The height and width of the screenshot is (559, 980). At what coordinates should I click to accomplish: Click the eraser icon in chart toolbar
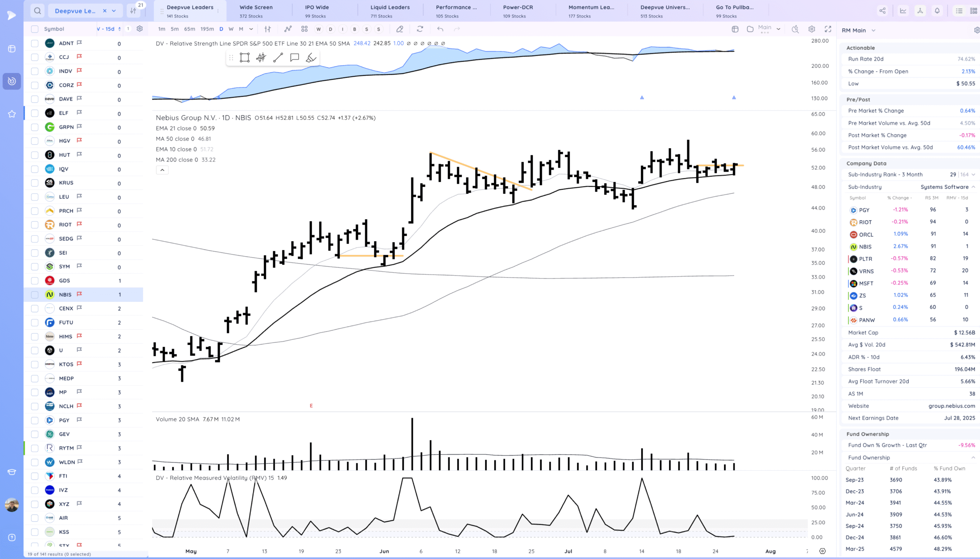point(400,29)
